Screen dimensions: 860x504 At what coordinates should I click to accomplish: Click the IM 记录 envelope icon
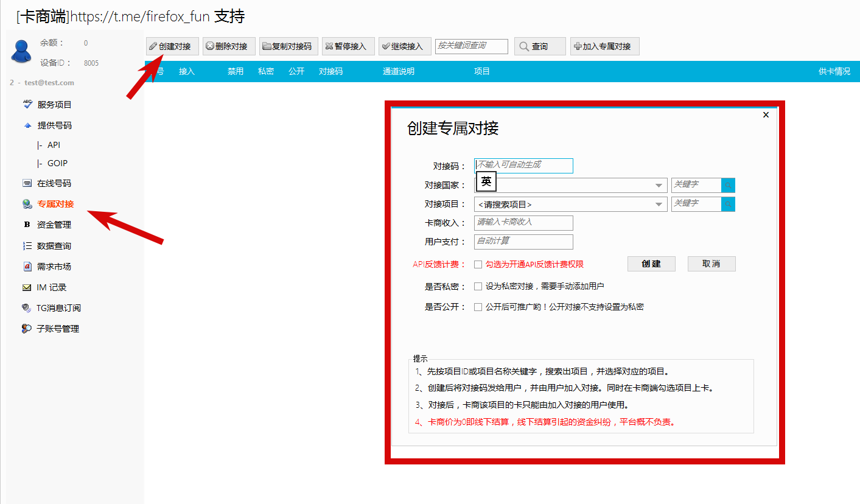click(27, 287)
